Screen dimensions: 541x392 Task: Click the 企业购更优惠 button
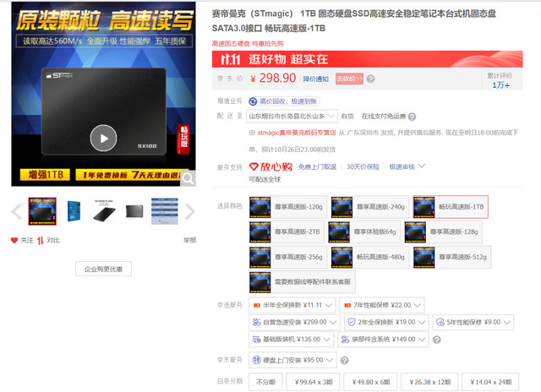pyautogui.click(x=103, y=269)
